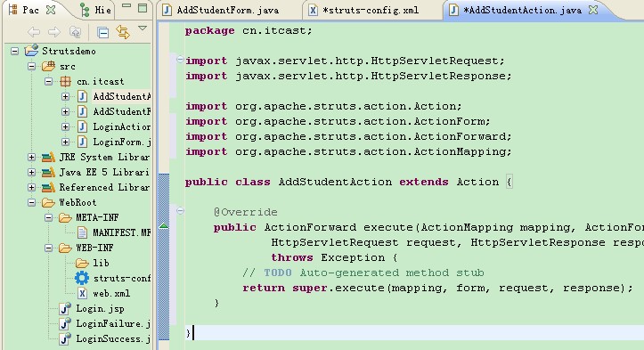Click the TODO comment line
This screenshot has height=350, width=644.
coord(363,273)
